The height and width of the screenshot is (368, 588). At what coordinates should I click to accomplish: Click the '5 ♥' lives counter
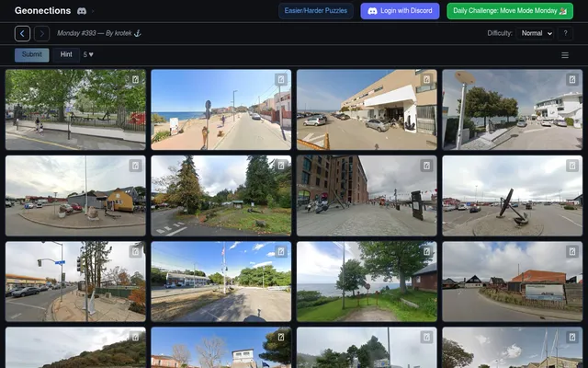pyautogui.click(x=88, y=55)
